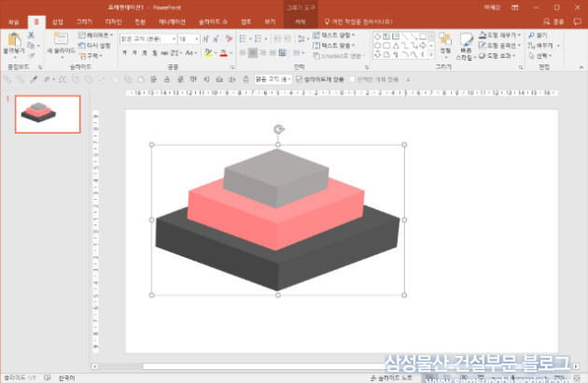Open the Shape Fill (도형 채우기) menu

(500, 35)
